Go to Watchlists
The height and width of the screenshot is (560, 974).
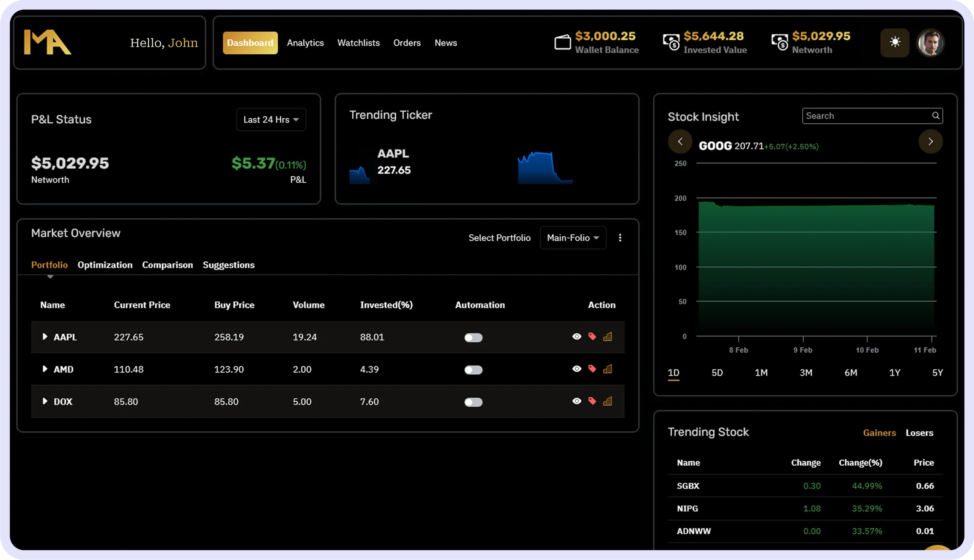pyautogui.click(x=358, y=43)
